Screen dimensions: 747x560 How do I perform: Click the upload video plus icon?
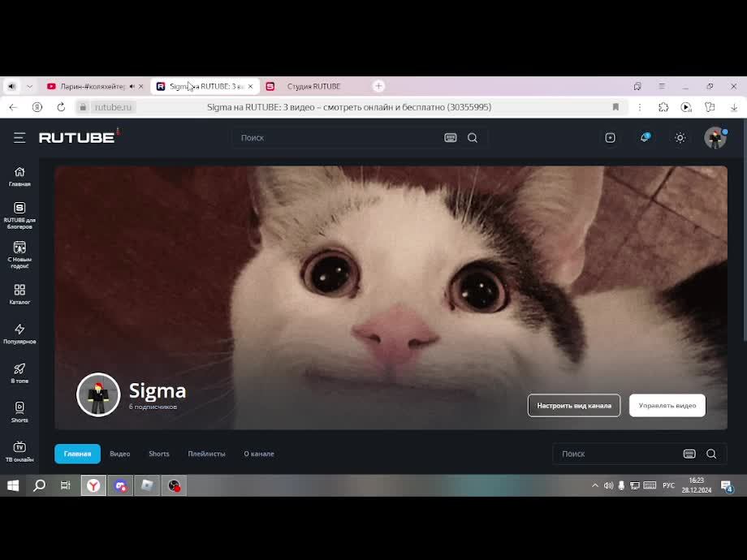tap(610, 138)
